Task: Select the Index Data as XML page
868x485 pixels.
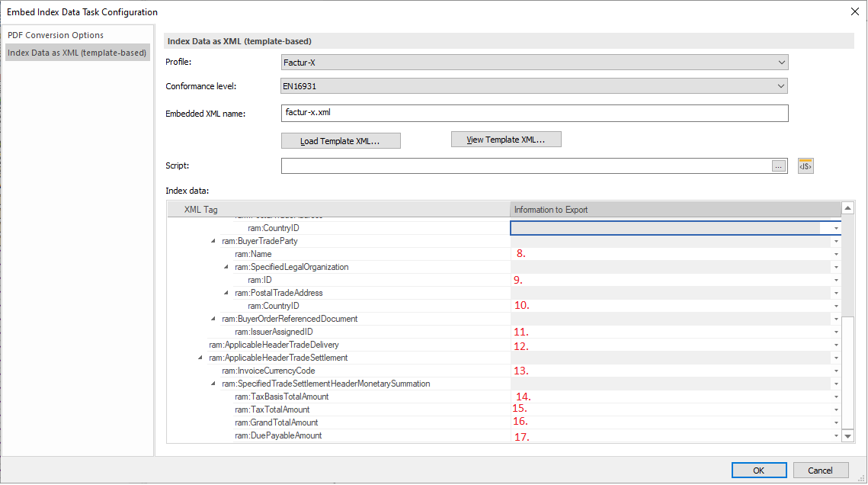Action: [x=76, y=52]
